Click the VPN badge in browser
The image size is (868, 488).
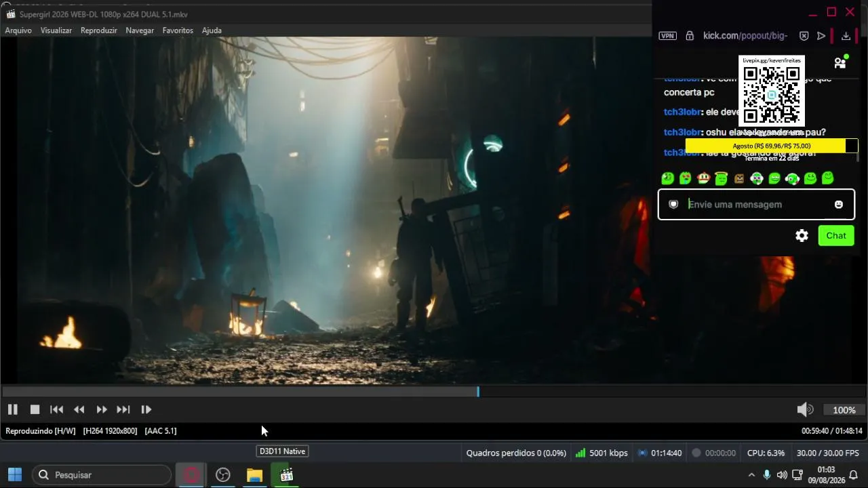tap(668, 36)
